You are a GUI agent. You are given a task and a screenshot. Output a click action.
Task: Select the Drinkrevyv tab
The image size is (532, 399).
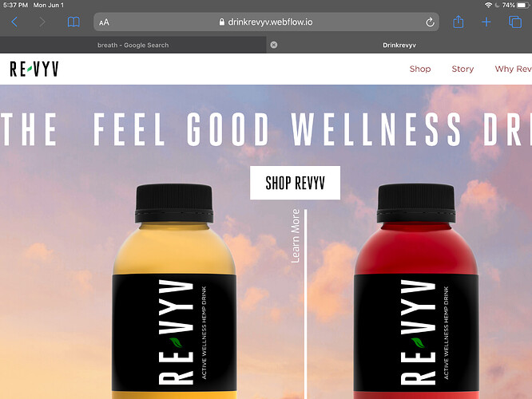(x=399, y=45)
